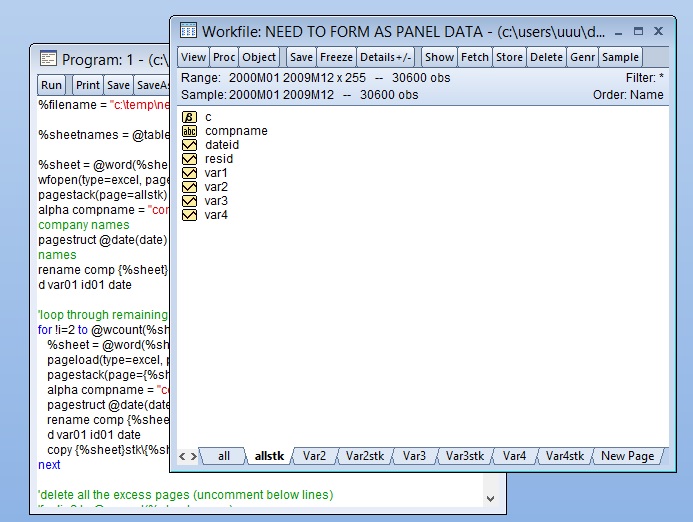
Task: Click the var1 series icon
Action: [x=189, y=173]
